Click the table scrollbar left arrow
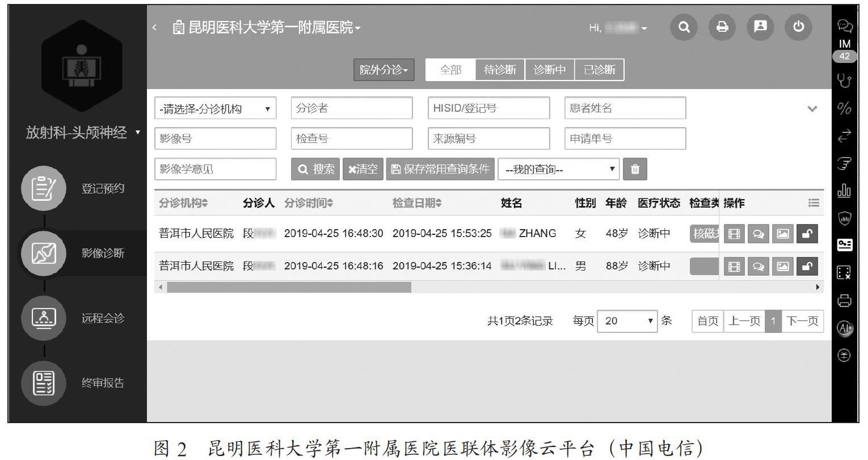The height and width of the screenshot is (460, 868). click(161, 288)
